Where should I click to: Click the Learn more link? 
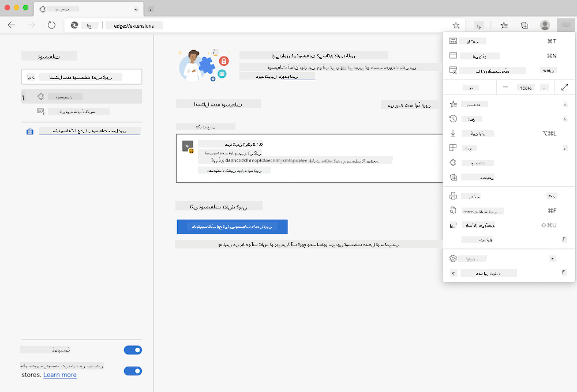[59, 375]
